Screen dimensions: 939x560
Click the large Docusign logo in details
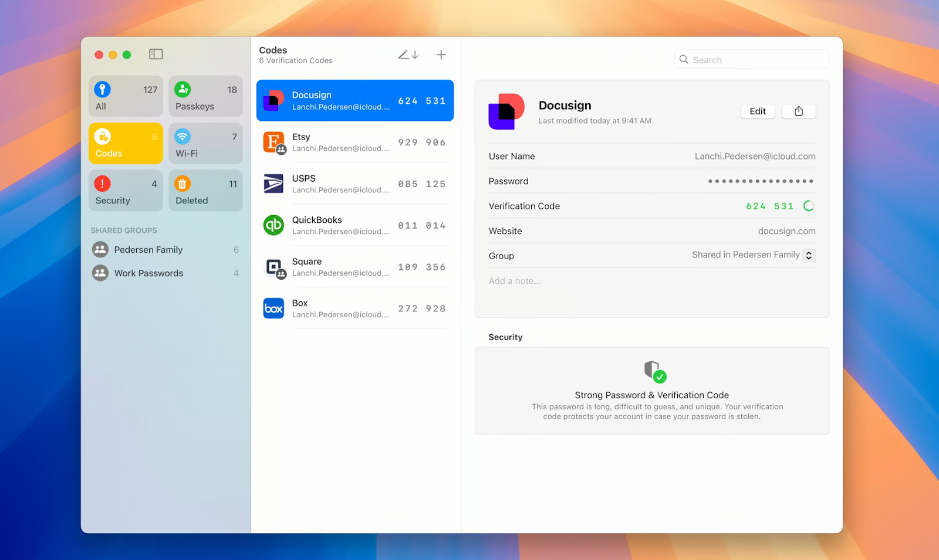point(506,111)
